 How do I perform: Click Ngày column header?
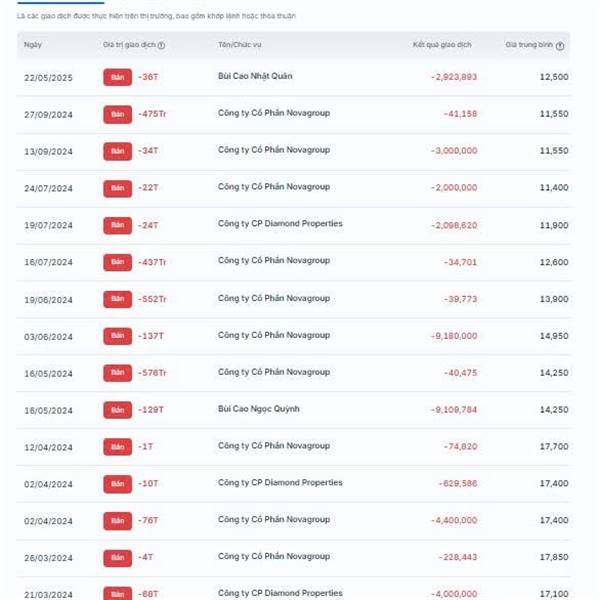pos(33,44)
